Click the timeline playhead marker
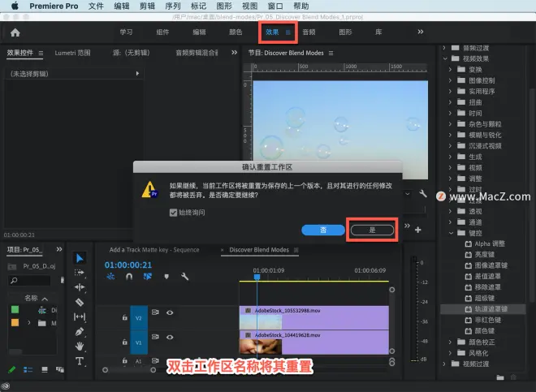The image size is (536, 392). coord(257,277)
